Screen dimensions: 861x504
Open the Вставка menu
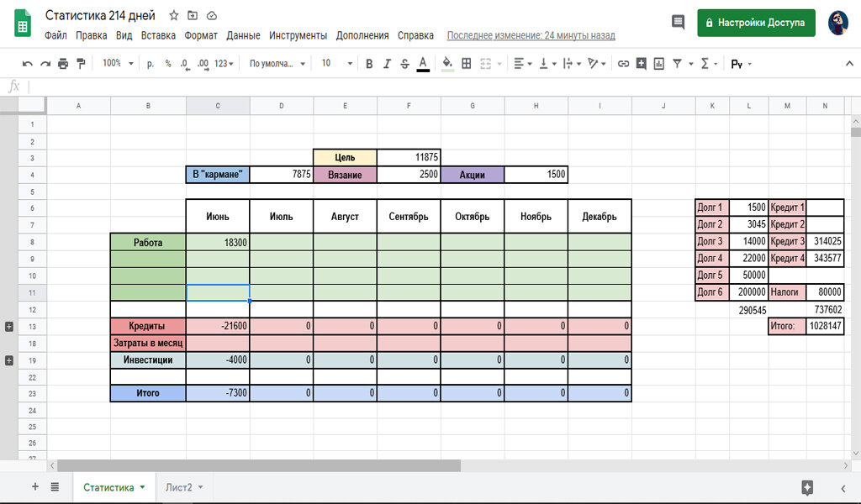tap(158, 35)
